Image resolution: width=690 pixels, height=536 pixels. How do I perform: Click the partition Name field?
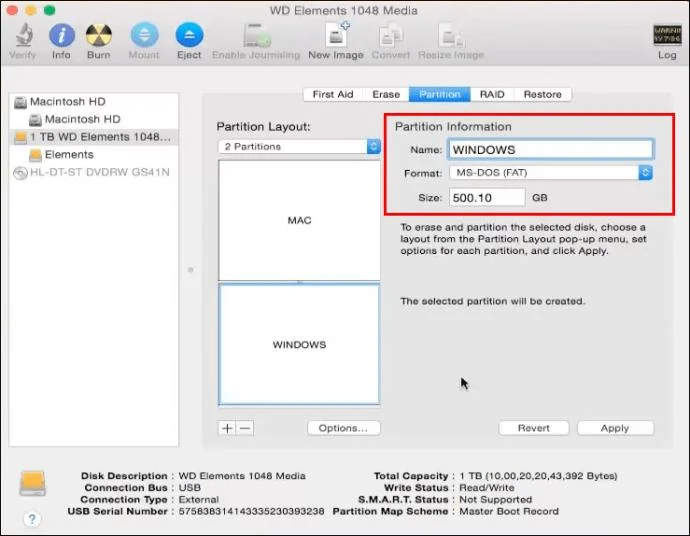click(x=551, y=150)
